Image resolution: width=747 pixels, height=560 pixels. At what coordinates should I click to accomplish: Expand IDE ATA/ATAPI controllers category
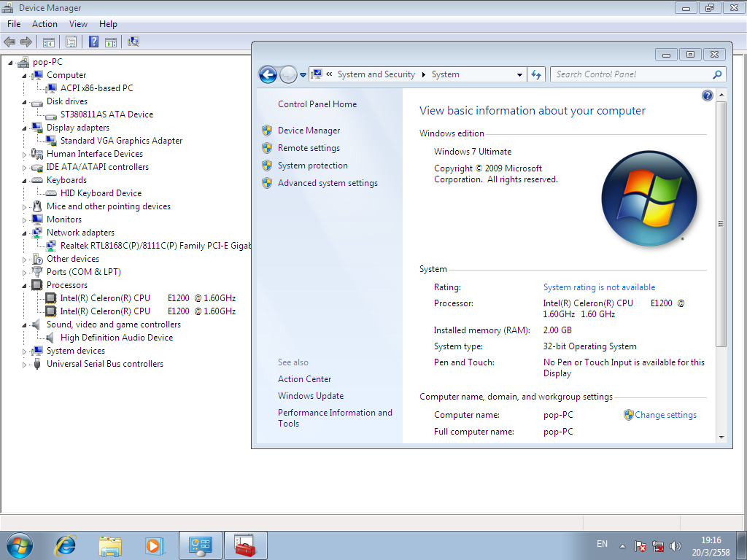[24, 168]
